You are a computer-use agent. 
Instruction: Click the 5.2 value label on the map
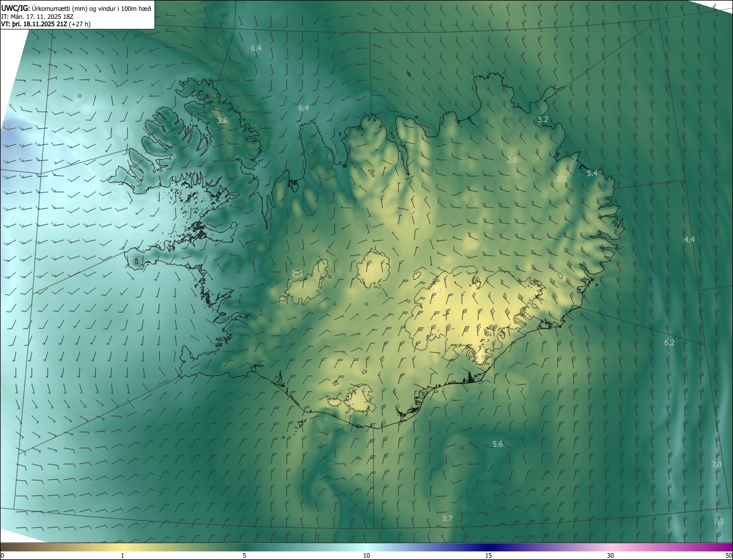543,120
